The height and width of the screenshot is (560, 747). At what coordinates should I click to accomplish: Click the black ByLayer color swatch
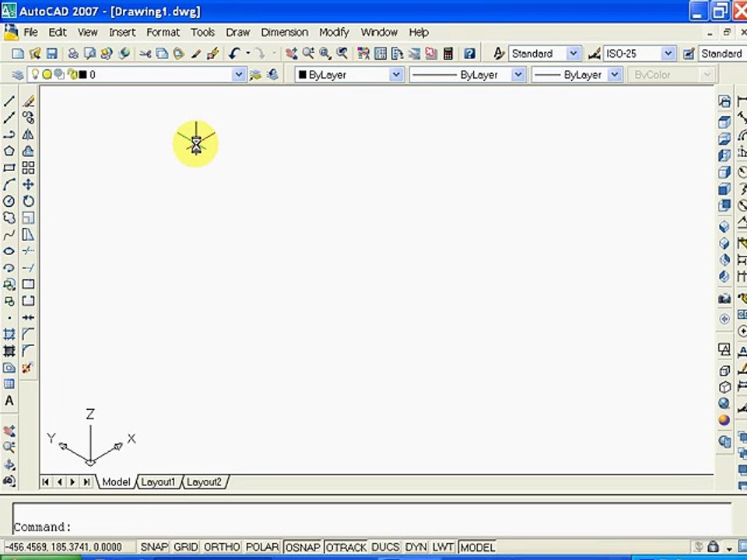[x=302, y=75]
